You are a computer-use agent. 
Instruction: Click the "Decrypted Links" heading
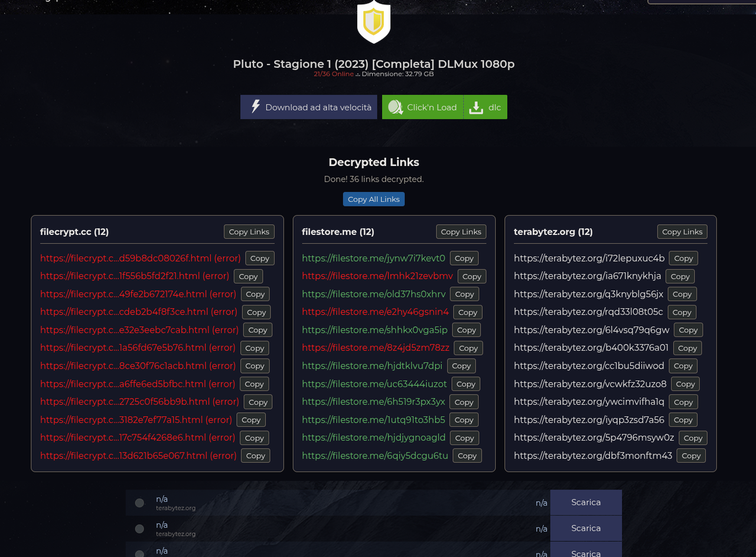pos(374,162)
